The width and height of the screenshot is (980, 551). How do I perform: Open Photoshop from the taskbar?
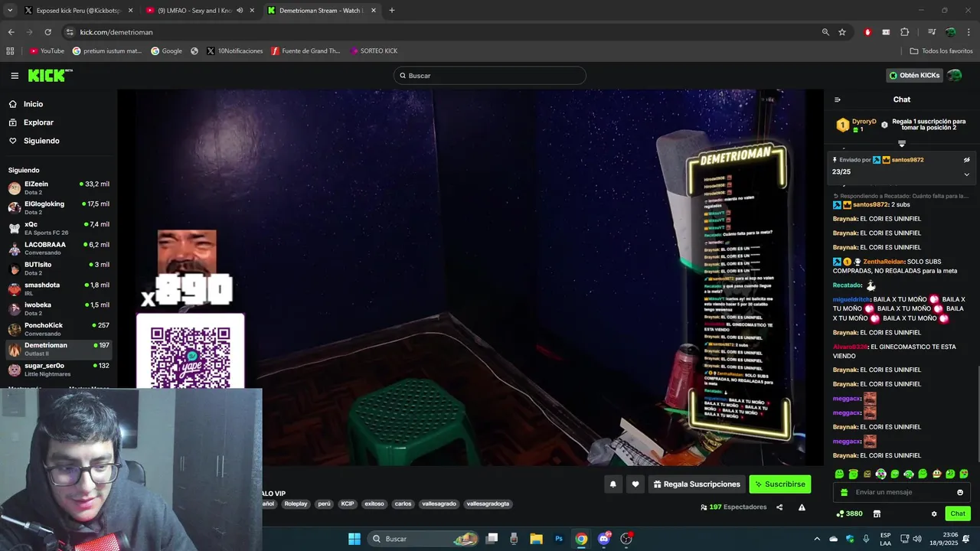(x=559, y=539)
